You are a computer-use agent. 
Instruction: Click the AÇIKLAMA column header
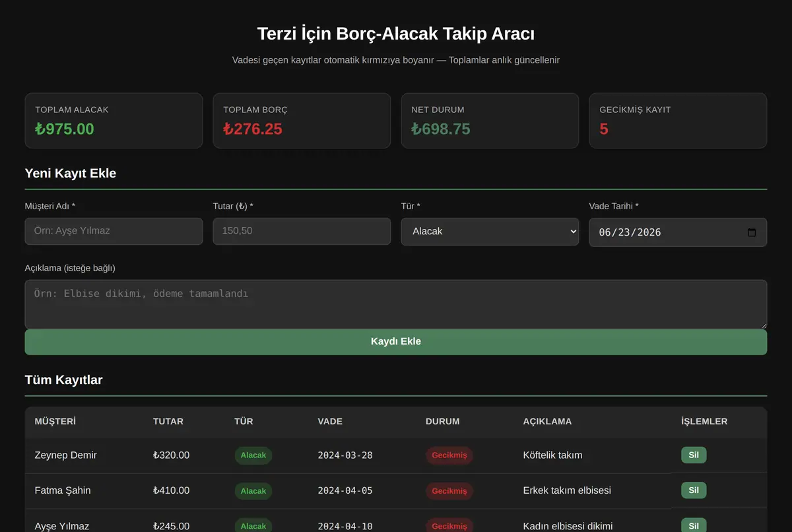(547, 421)
